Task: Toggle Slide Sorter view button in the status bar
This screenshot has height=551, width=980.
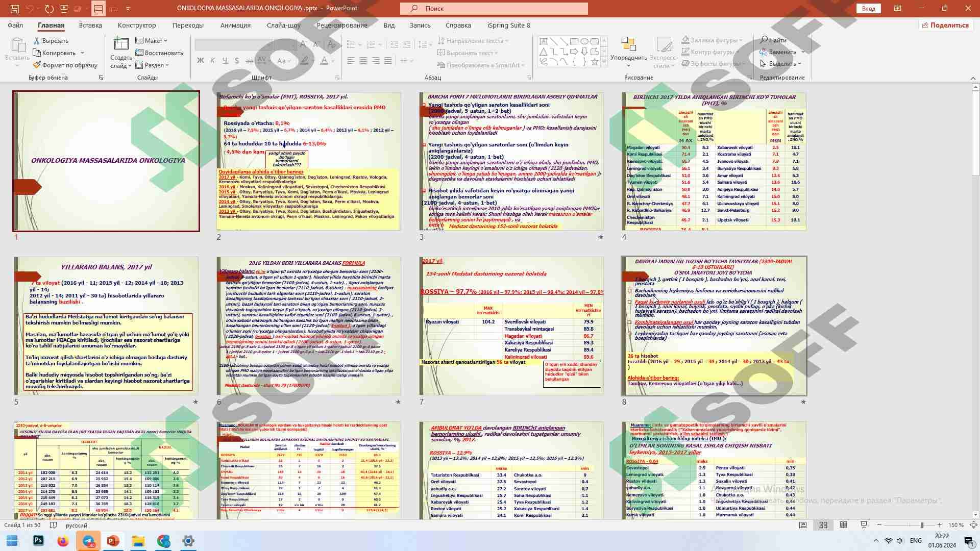Action: coord(823,525)
